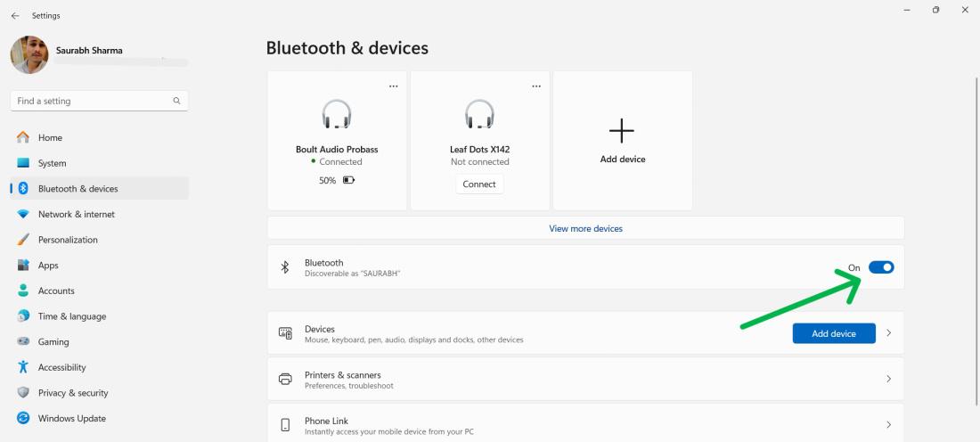Click the Windows Update icon
This screenshot has width=980, height=442.
(x=24, y=419)
